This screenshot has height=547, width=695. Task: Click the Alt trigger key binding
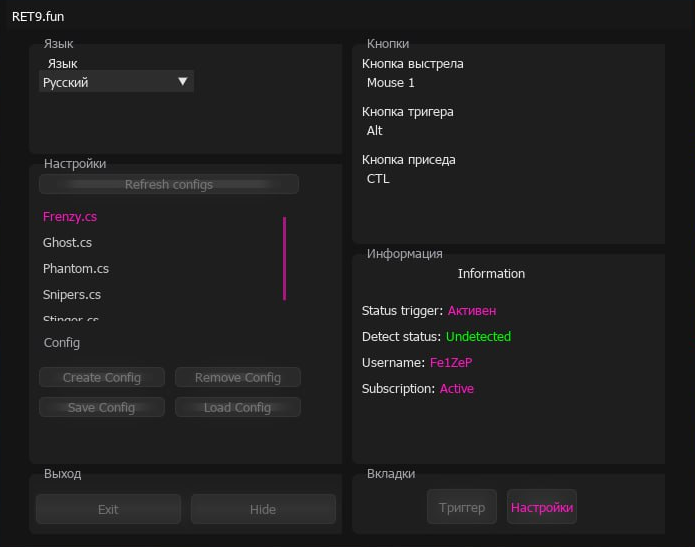tap(375, 131)
